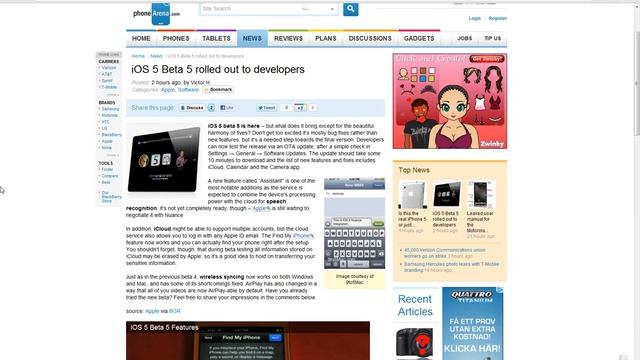Open the TIP US nav item
640x360 pixels.
click(493, 38)
